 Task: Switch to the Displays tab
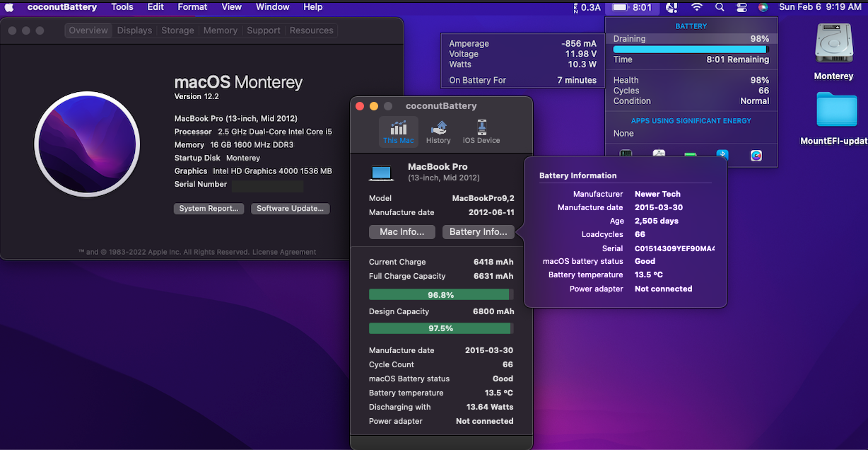coord(134,30)
